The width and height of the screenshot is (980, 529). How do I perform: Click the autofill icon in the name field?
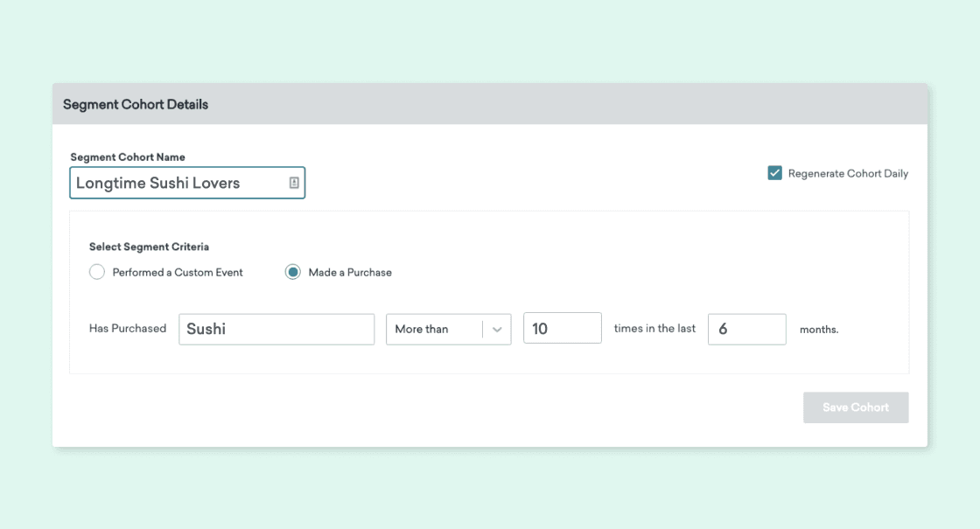[x=294, y=183]
